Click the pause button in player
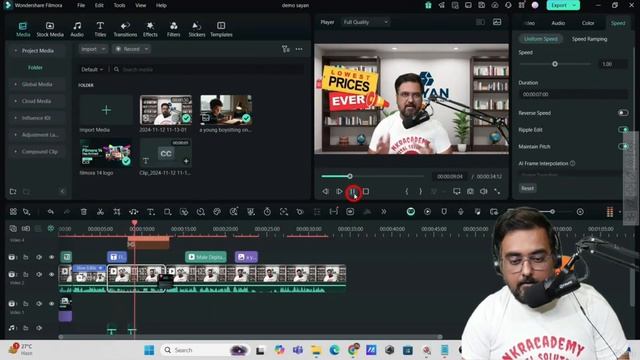640x360 pixels. [x=353, y=192]
